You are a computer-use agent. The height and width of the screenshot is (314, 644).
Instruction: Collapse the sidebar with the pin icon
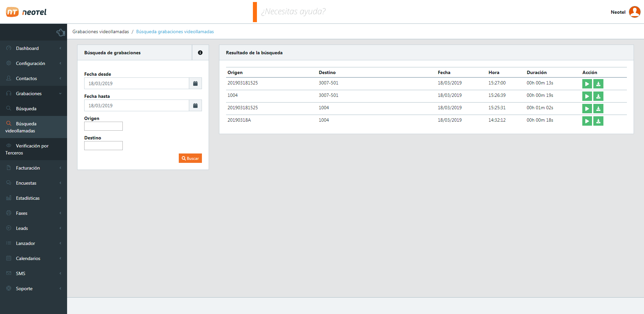[61, 33]
